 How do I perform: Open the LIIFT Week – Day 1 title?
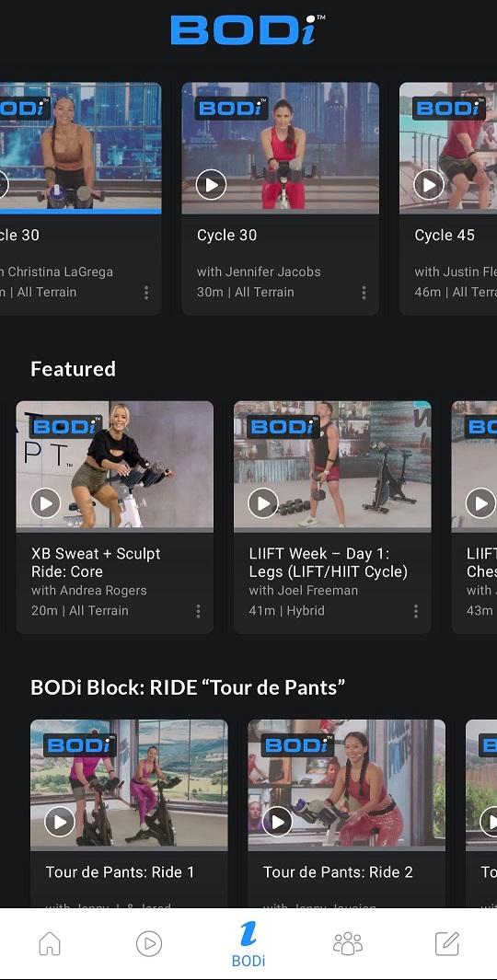click(x=329, y=562)
